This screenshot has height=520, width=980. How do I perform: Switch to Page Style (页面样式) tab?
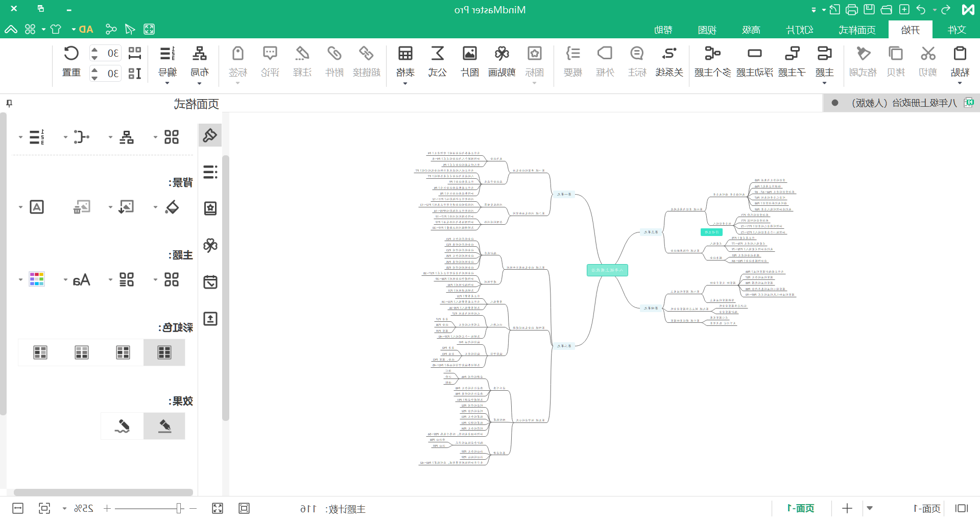pos(857,30)
